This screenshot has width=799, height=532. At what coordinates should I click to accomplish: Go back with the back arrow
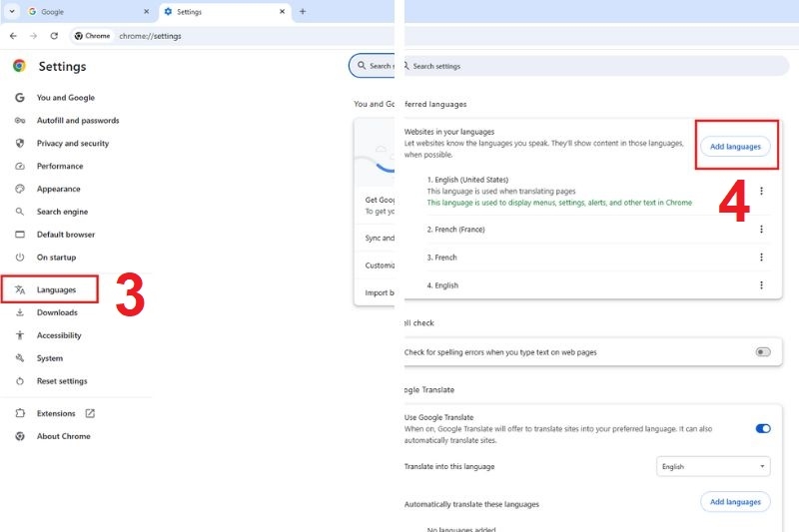tap(13, 36)
